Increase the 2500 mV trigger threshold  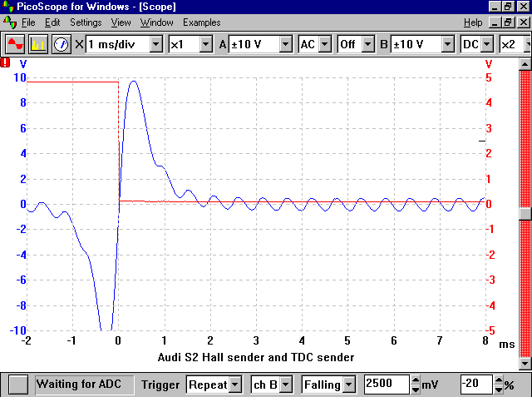[x=416, y=380]
